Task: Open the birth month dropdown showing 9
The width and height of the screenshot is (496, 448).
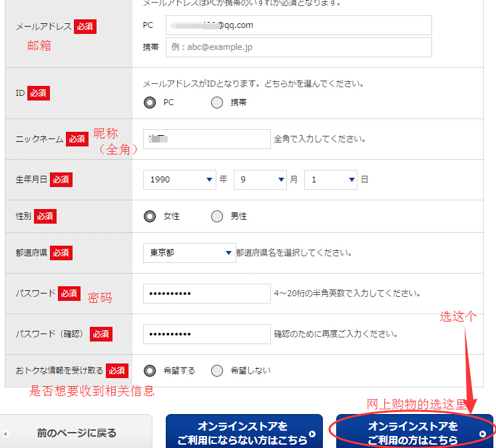Action: click(x=260, y=179)
